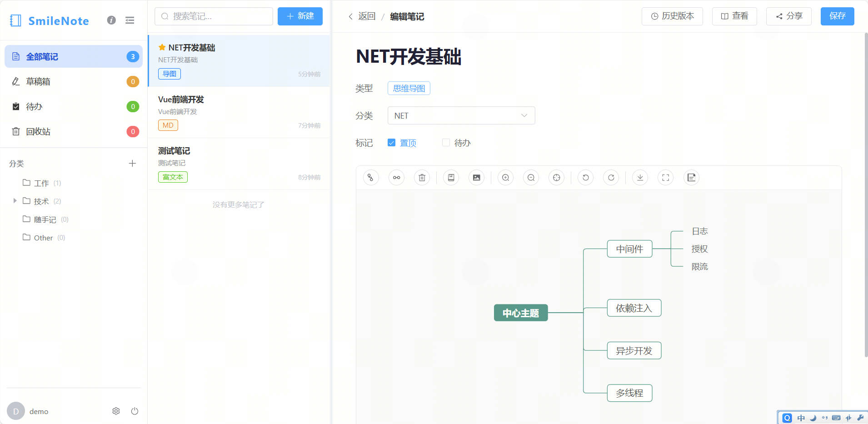
Task: Click the SmileNote logo
Action: (50, 20)
